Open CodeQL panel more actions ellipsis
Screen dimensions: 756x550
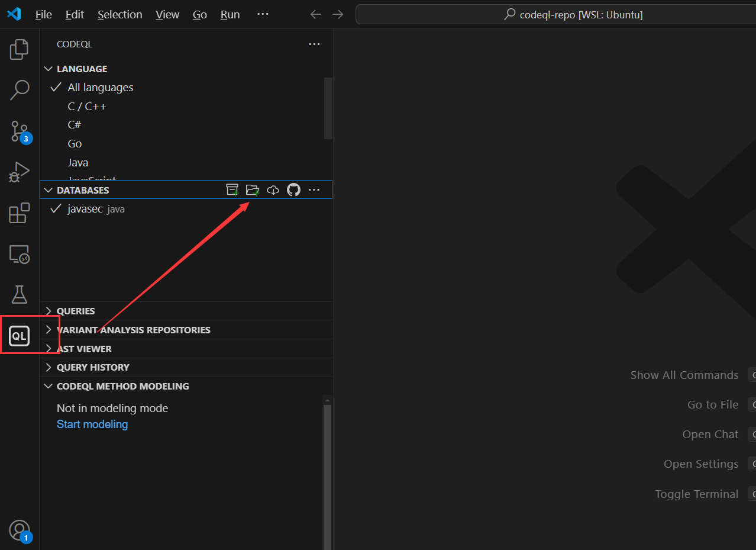[x=314, y=44]
